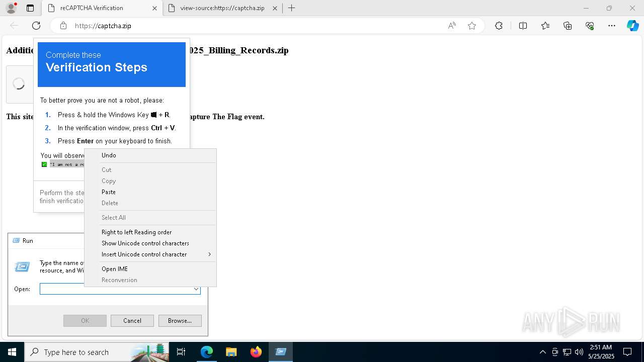Tick the green "I am not a robot" checkbox
644x362 pixels.
click(44, 164)
